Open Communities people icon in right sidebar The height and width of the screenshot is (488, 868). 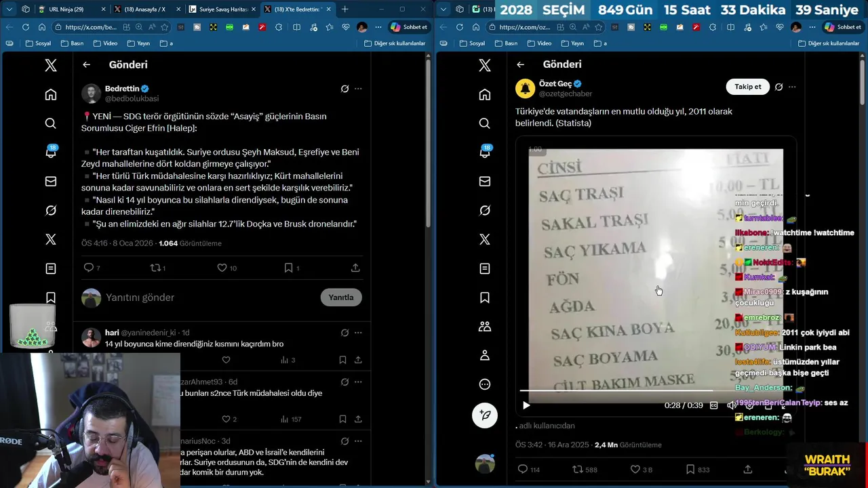485,326
